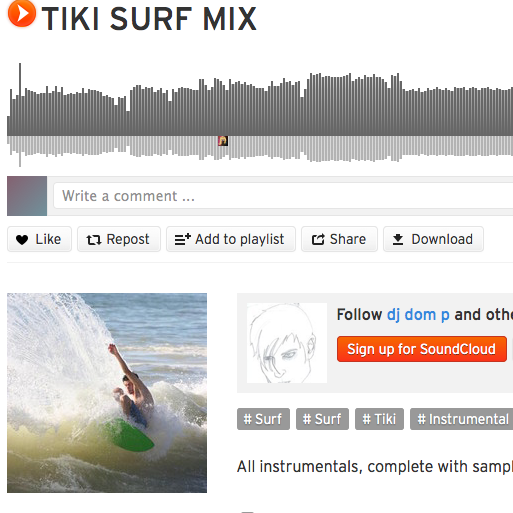The width and height of the screenshot is (513, 513).
Task: Seek within the track waveform
Action: (260, 114)
